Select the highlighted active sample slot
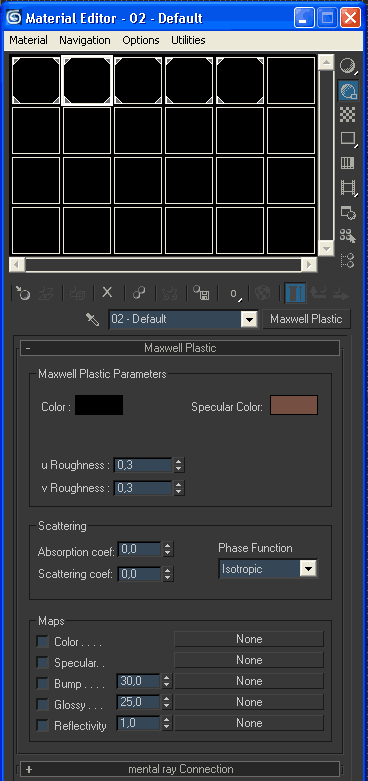The width and height of the screenshot is (368, 781). [x=87, y=80]
